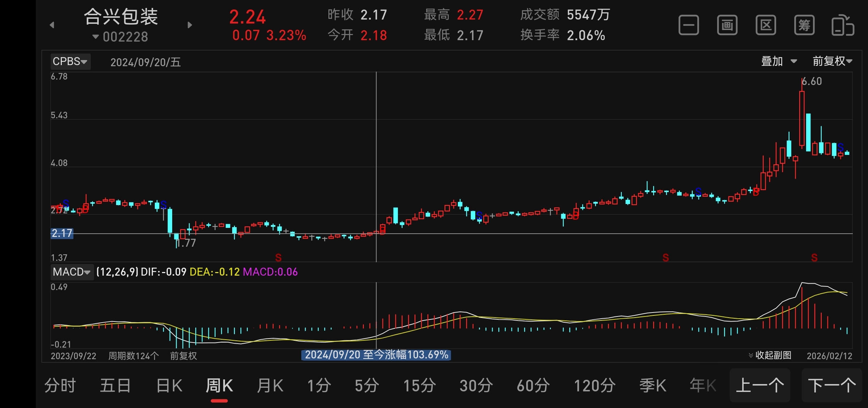
Task: Open the MACD indicator dropdown
Action: tap(72, 272)
